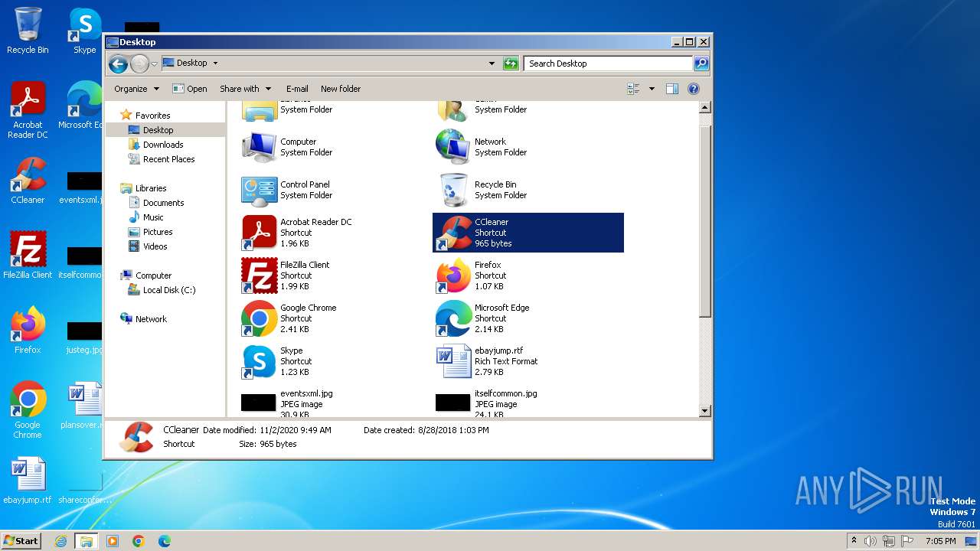The width and height of the screenshot is (980, 551).
Task: Open the Help question mark icon
Action: pos(693,89)
